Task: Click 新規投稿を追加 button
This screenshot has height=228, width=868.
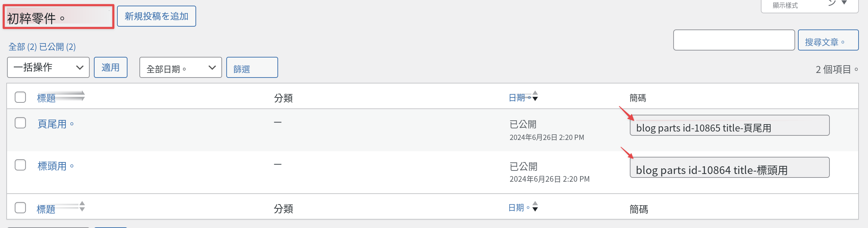Action: [157, 16]
